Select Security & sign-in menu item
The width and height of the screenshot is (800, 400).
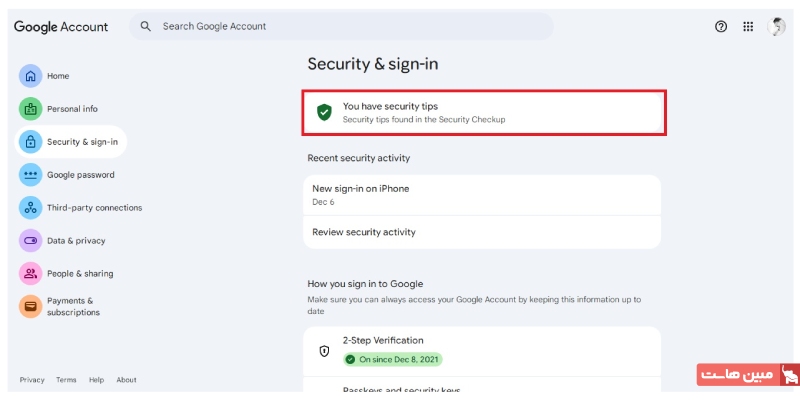[82, 142]
